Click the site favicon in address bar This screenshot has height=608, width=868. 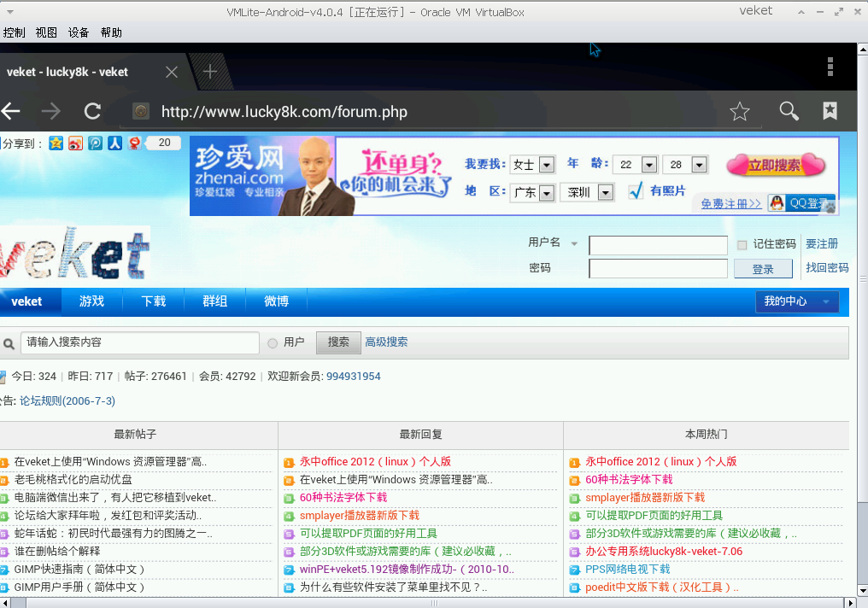click(141, 112)
